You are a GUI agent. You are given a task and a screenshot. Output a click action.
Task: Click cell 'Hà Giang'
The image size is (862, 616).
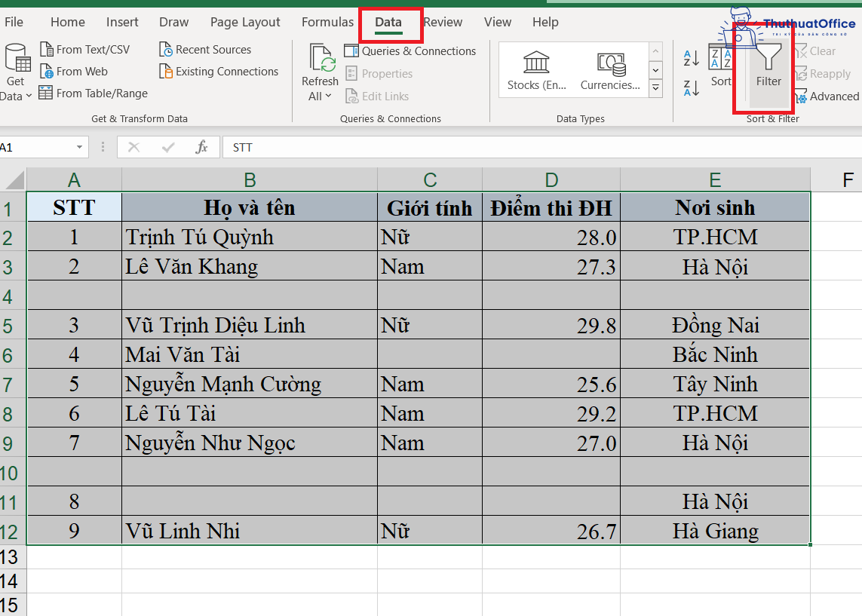[x=715, y=530]
